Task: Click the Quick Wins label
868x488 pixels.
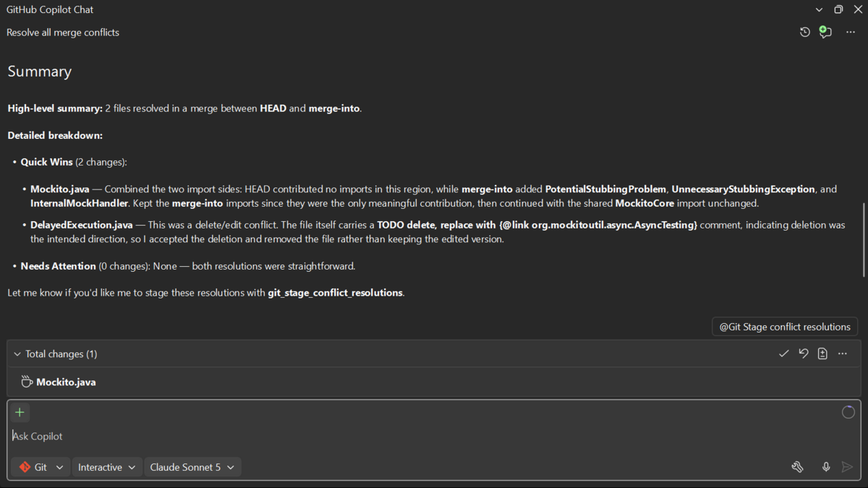Action: [x=46, y=162]
